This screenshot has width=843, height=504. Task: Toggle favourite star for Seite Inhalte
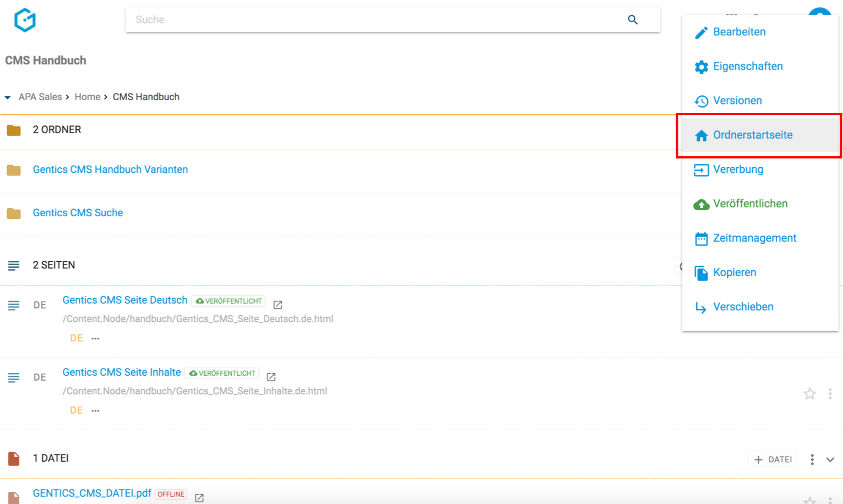[809, 393]
